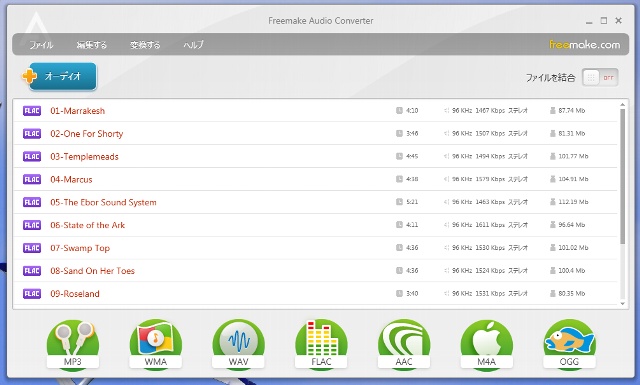Select track 01-Marrakesh
The image size is (640, 385).
(x=315, y=110)
